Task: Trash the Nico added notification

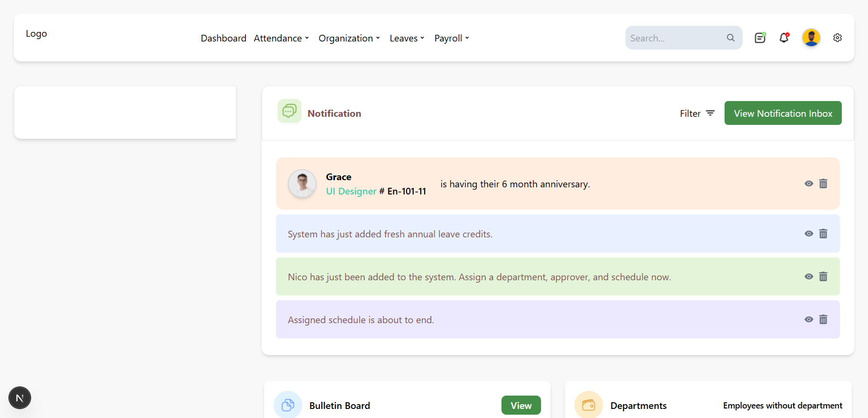Action: [823, 276]
